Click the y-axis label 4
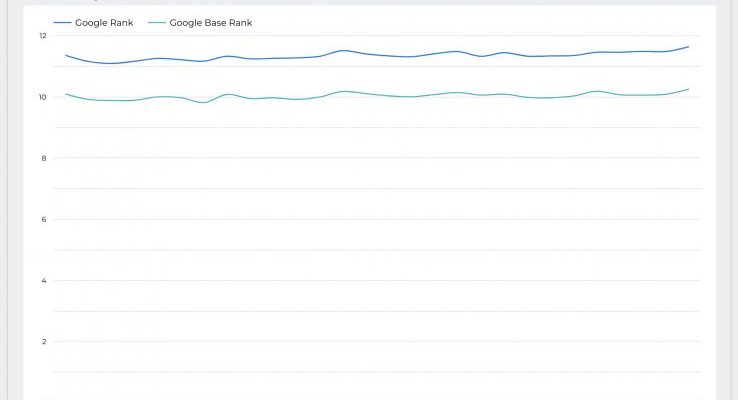The width and height of the screenshot is (738, 400). [x=43, y=280]
